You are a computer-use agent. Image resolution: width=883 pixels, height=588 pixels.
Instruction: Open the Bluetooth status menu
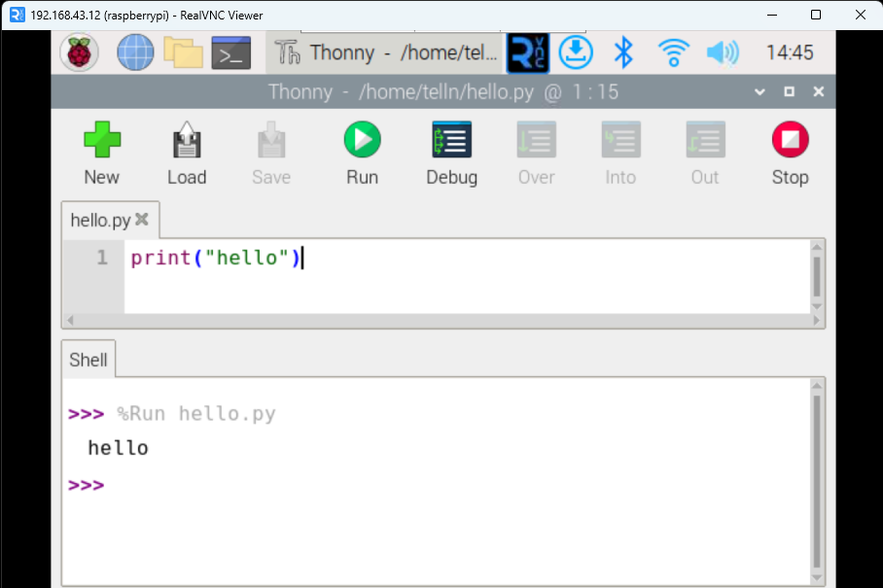623,52
